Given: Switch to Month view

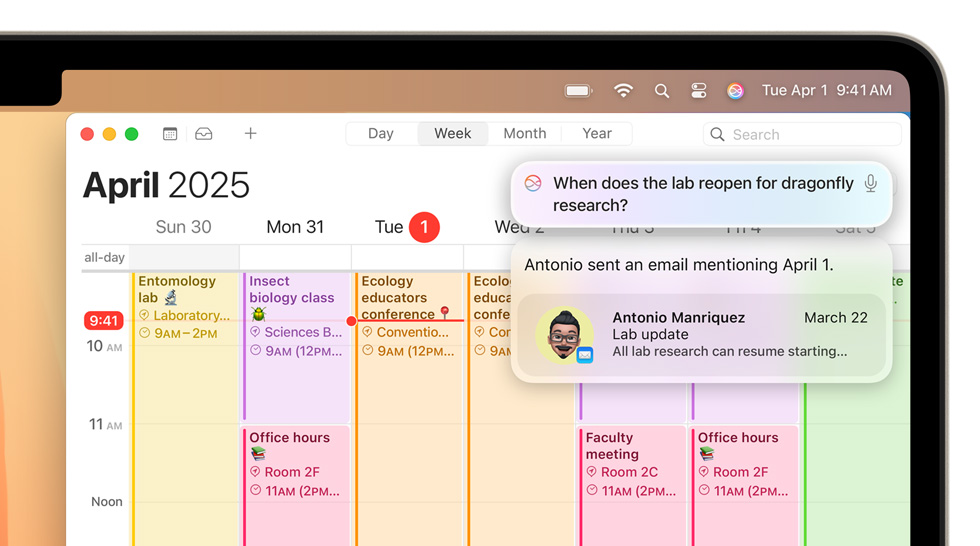Looking at the screenshot, I should coord(524,134).
